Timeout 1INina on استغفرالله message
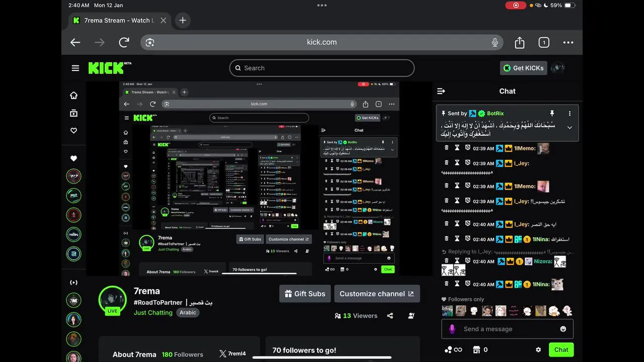The height and width of the screenshot is (362, 644). tap(457, 239)
